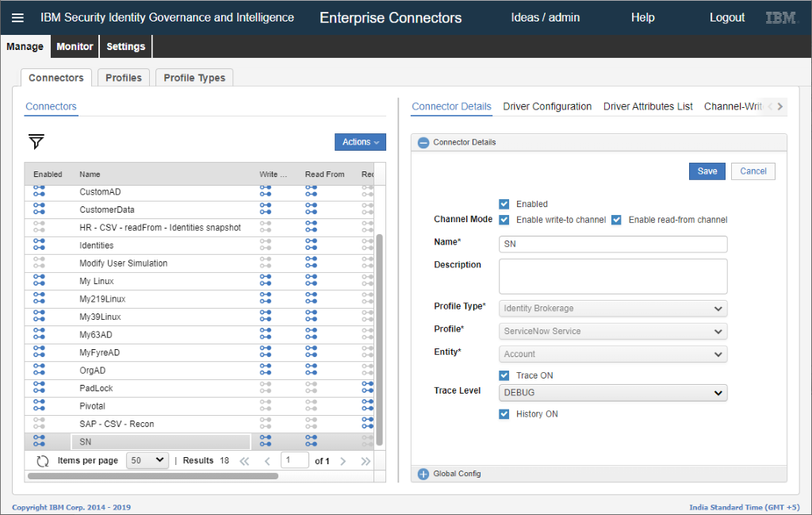
Task: Open the Help link
Action: [x=642, y=17]
